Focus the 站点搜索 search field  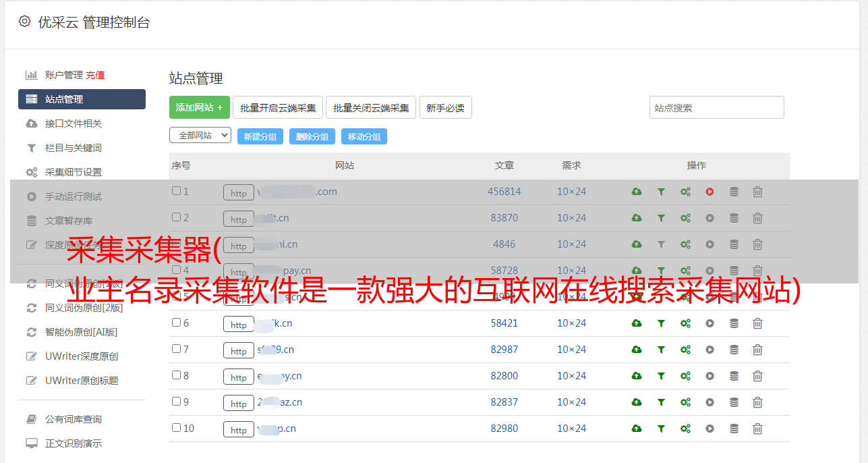[716, 107]
